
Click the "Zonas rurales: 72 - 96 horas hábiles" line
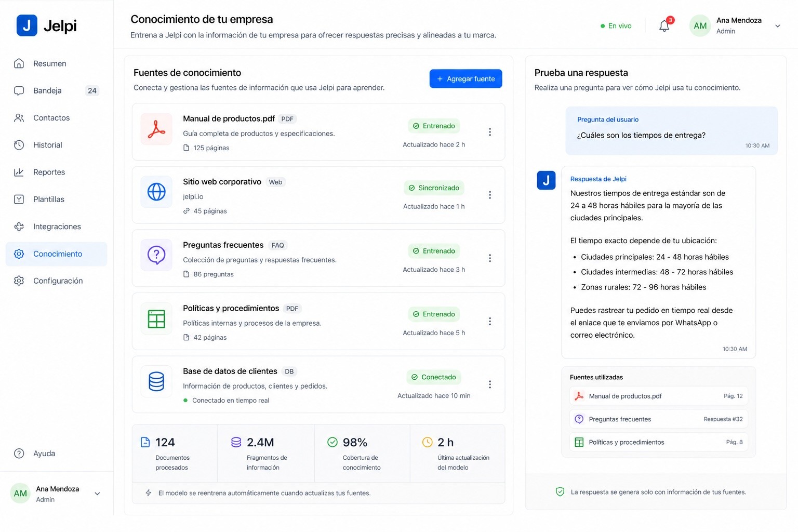click(644, 287)
